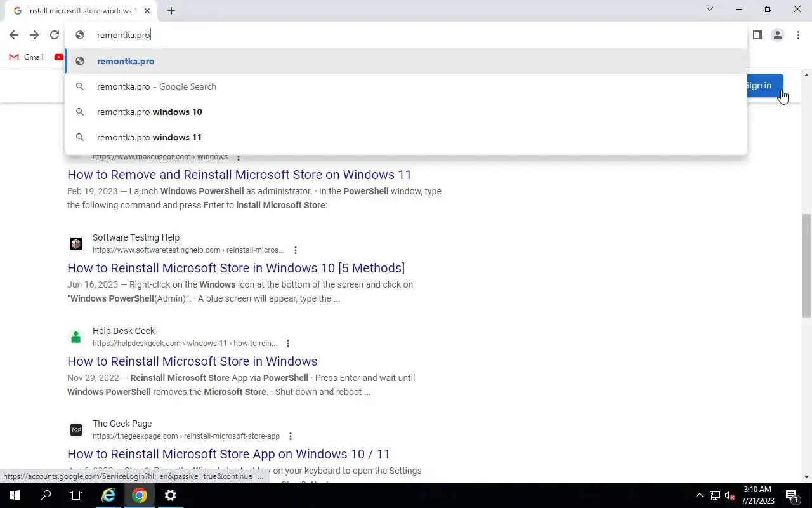Open the Windows Start menu
The image size is (812, 508).
(15, 495)
